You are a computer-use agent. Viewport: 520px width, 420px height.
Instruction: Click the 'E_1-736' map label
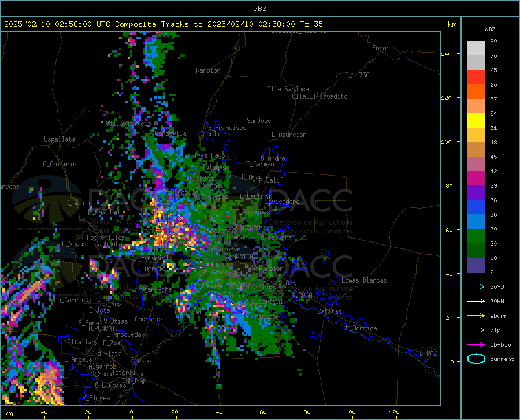coord(357,75)
